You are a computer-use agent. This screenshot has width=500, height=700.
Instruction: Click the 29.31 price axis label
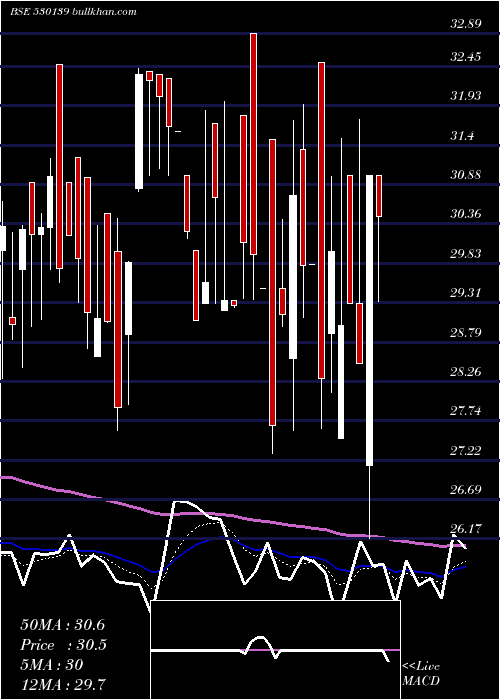pyautogui.click(x=466, y=293)
